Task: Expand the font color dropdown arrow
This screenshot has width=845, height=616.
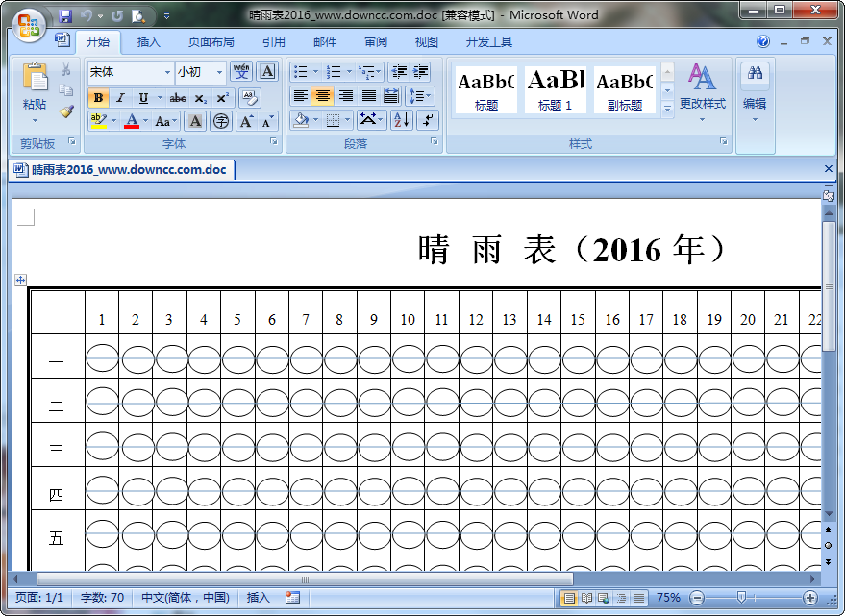Action: pyautogui.click(x=144, y=121)
